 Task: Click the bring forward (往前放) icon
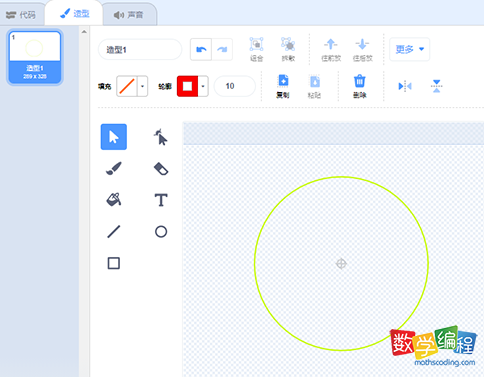[331, 50]
